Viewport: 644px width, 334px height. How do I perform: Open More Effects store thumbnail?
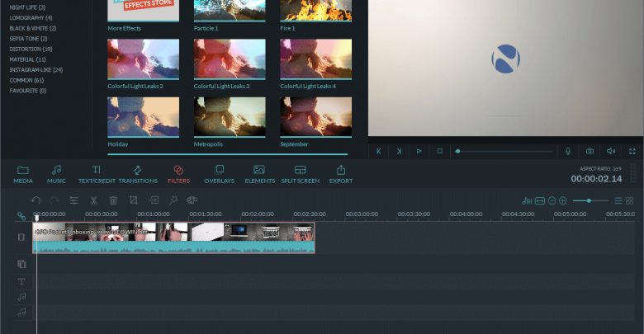[144, 11]
